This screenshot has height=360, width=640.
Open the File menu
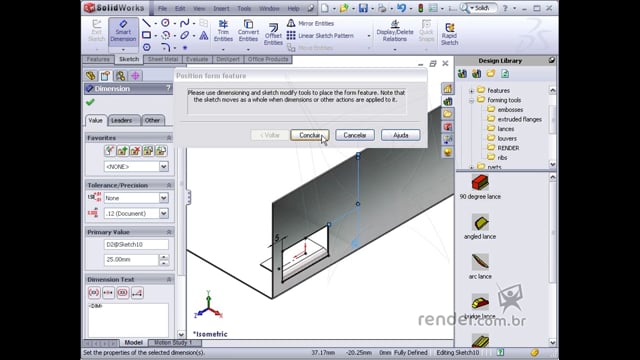[162, 8]
